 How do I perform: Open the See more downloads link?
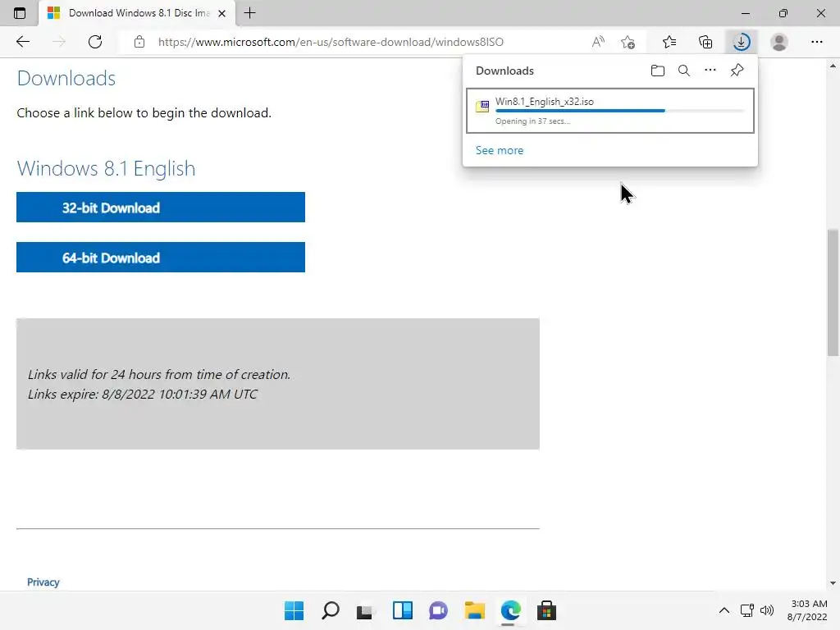tap(500, 151)
